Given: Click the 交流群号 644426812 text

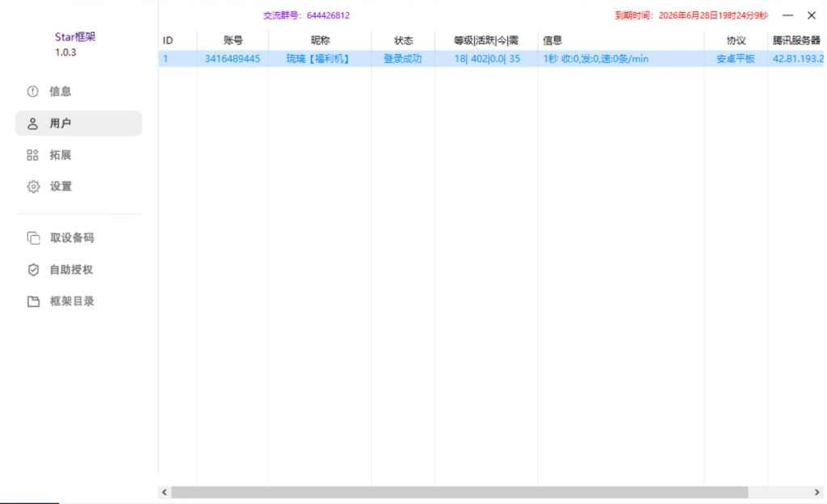Looking at the screenshot, I should pos(306,15).
